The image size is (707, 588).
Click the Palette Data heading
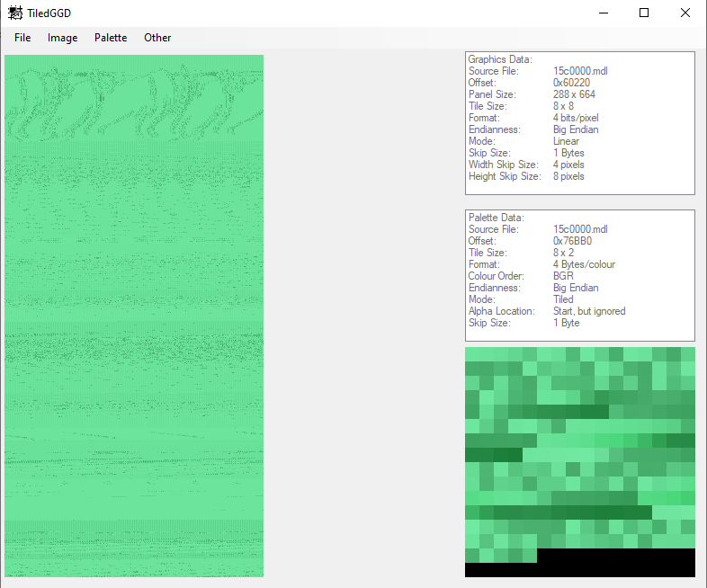click(x=496, y=218)
